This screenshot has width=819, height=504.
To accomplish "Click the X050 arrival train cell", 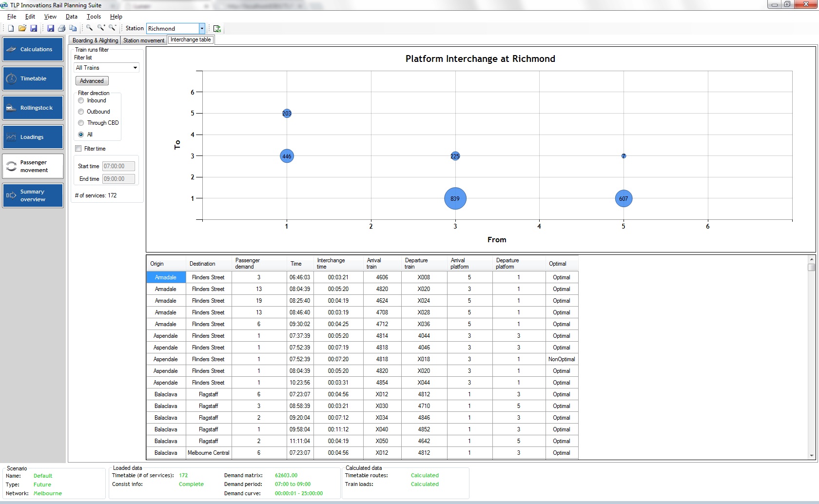I will 382,441.
